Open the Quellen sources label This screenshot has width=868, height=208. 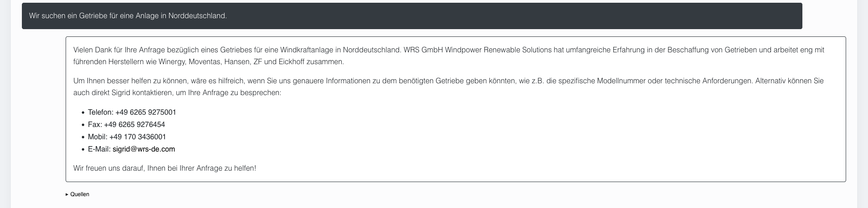80,194
